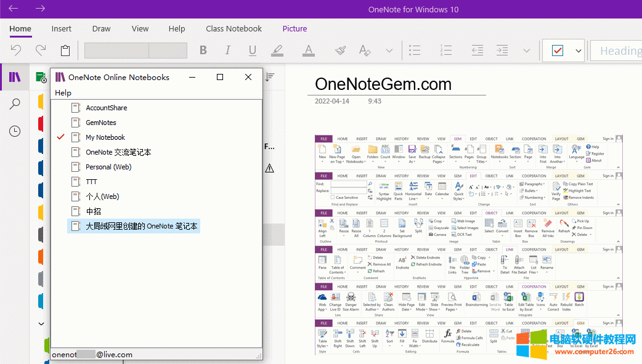Toggle Bold formatting
Image resolution: width=642 pixels, height=364 pixels.
tap(203, 51)
